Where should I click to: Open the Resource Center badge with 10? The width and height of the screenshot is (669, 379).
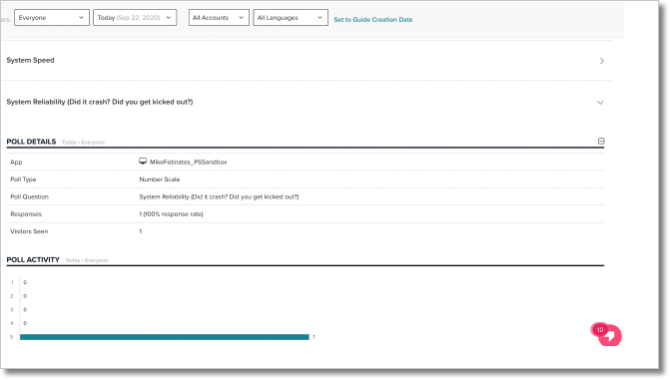(x=606, y=334)
